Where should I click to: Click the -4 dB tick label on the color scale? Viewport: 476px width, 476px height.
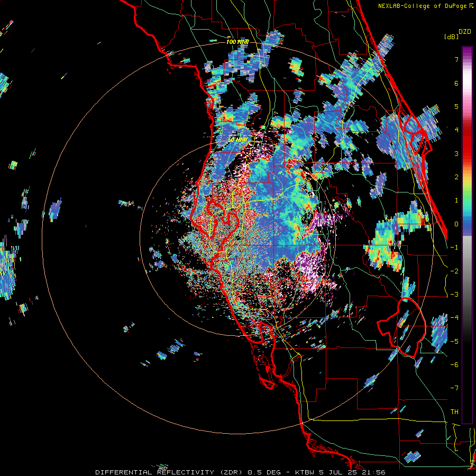click(454, 318)
